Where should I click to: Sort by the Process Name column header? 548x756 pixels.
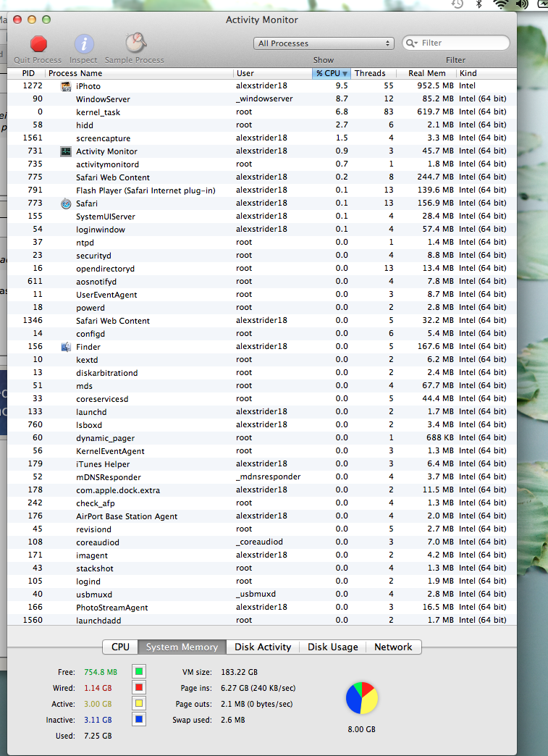click(x=140, y=73)
